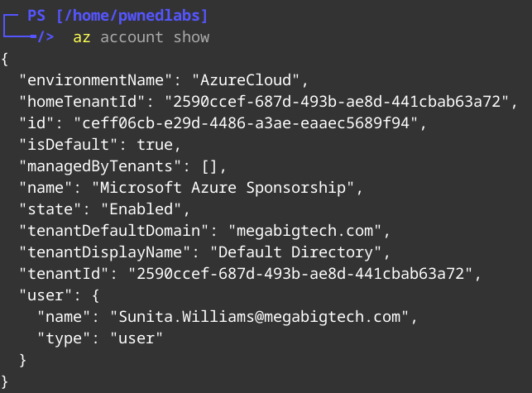
Task: Click the PS prompt label
Action: tap(36, 16)
